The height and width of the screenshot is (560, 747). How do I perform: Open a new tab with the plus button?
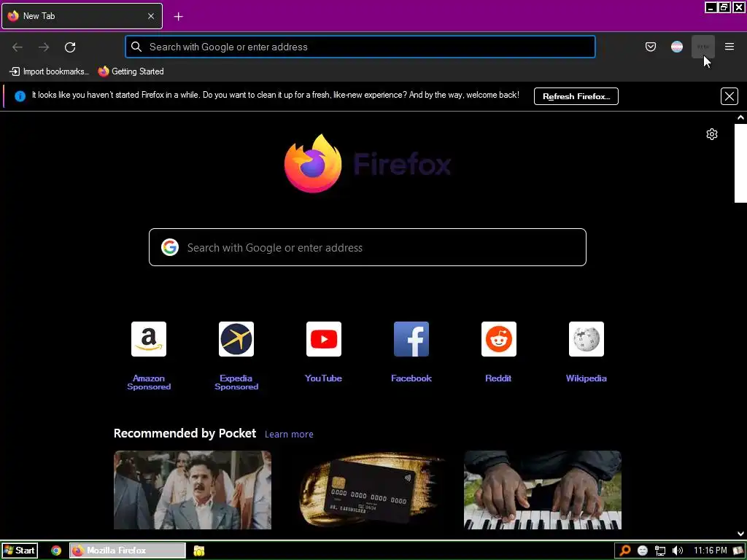pyautogui.click(x=178, y=17)
